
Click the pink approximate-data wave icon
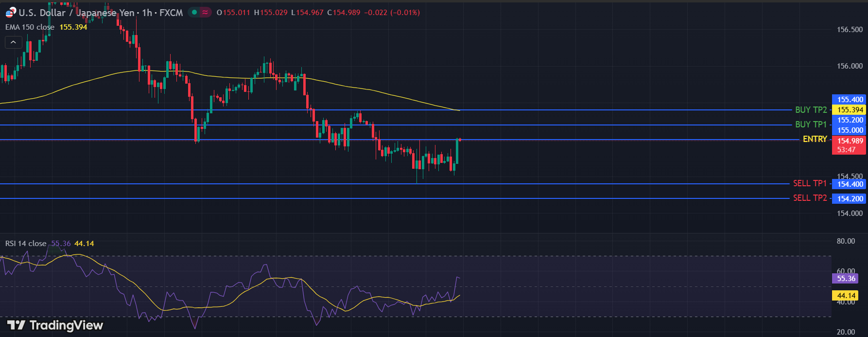tap(206, 13)
